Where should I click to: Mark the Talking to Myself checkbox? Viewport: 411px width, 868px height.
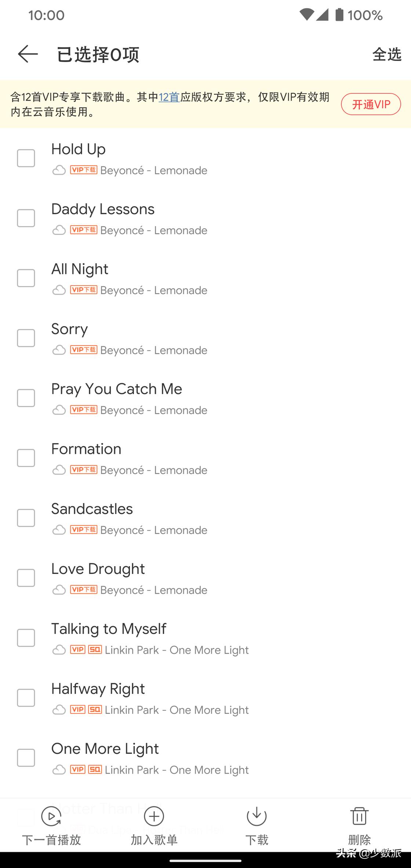tap(26, 638)
